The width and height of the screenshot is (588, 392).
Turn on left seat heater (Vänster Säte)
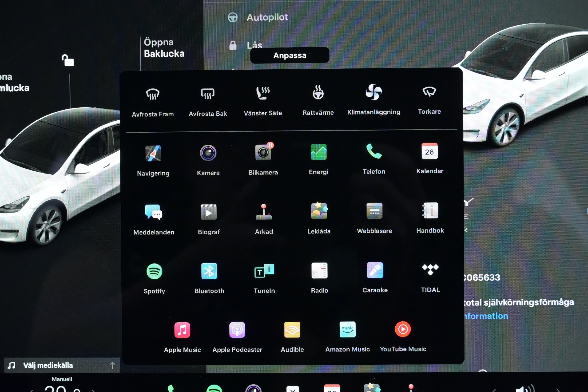coord(263,101)
